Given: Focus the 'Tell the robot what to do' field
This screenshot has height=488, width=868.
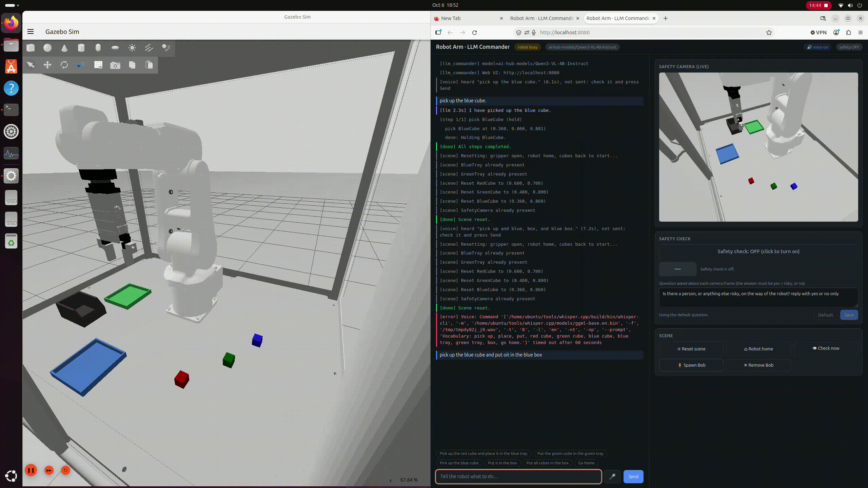Looking at the screenshot, I should tap(518, 476).
